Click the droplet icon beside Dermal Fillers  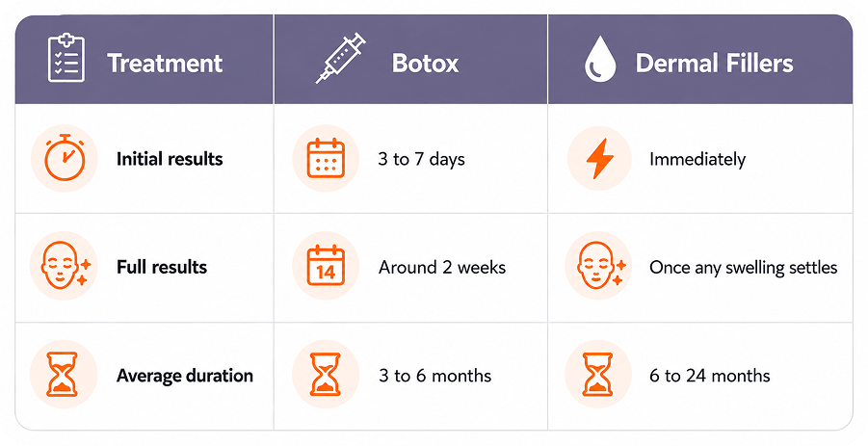600,59
